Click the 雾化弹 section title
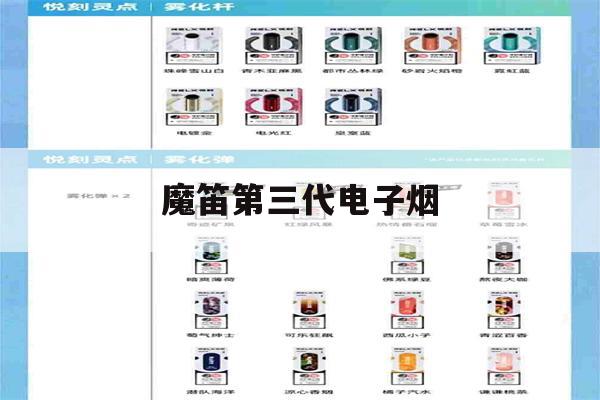The height and width of the screenshot is (400, 600). pos(199,159)
